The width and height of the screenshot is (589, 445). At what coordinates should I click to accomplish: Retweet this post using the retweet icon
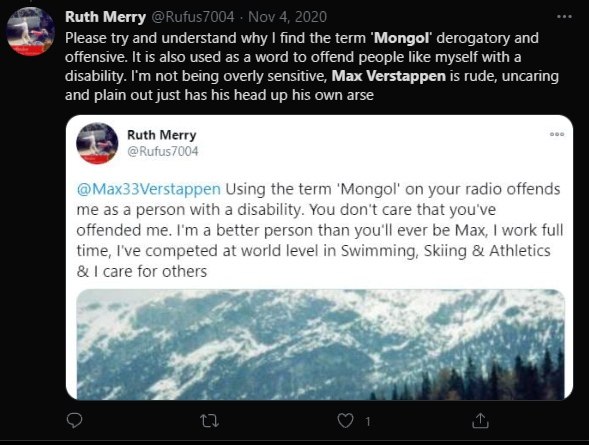tap(209, 421)
